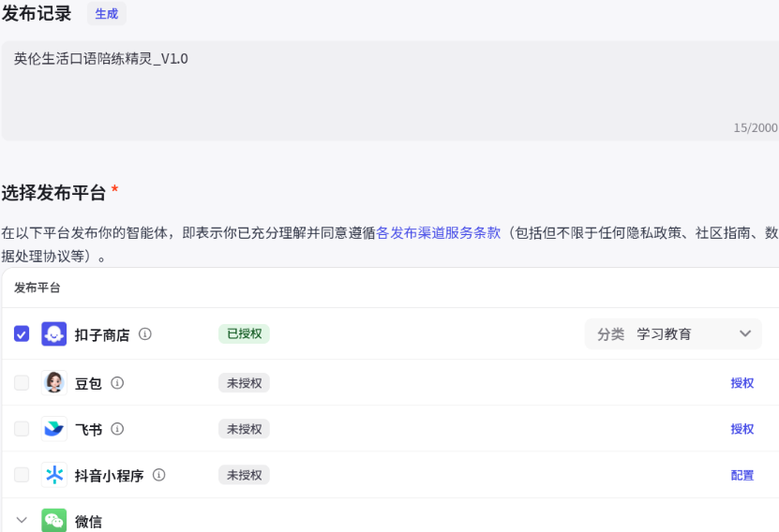Screen dimensions: 779x532
Task: Click the 豆包 avatar icon
Action: click(54, 383)
